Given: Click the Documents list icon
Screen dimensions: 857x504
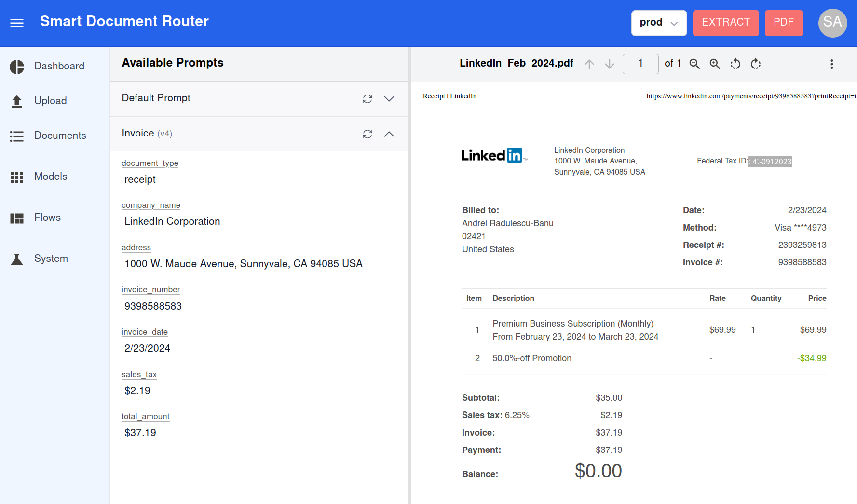Looking at the screenshot, I should click(17, 136).
